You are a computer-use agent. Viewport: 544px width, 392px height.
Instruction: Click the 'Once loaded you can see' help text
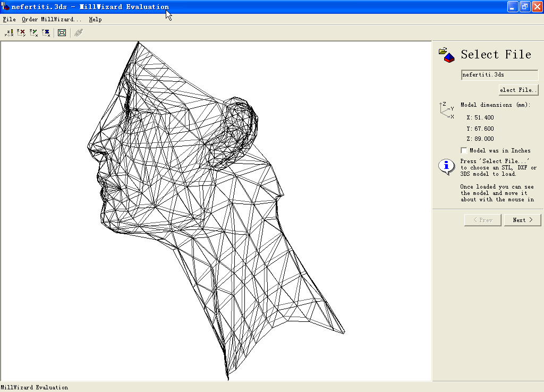coord(497,193)
